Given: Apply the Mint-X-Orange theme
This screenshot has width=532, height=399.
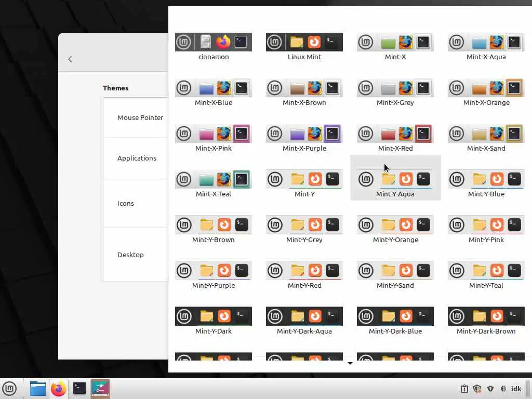Looking at the screenshot, I should pos(486,92).
